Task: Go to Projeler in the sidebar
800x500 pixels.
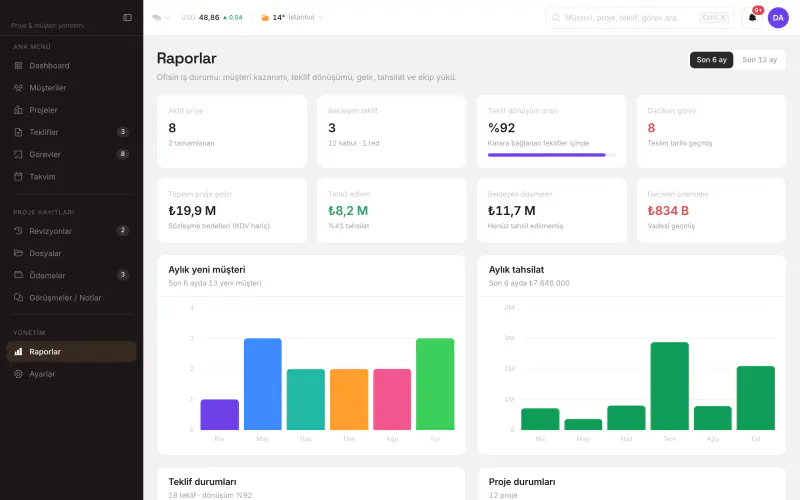Action: click(x=71, y=110)
